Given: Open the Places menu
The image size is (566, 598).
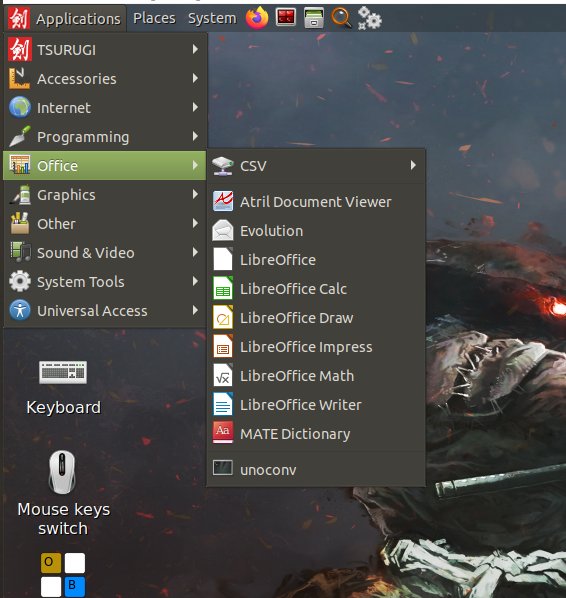Looking at the screenshot, I should 154,18.
